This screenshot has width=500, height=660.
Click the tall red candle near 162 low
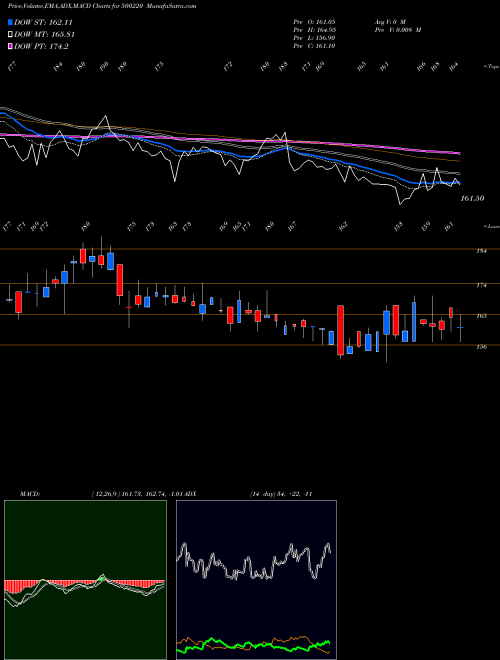pos(340,330)
